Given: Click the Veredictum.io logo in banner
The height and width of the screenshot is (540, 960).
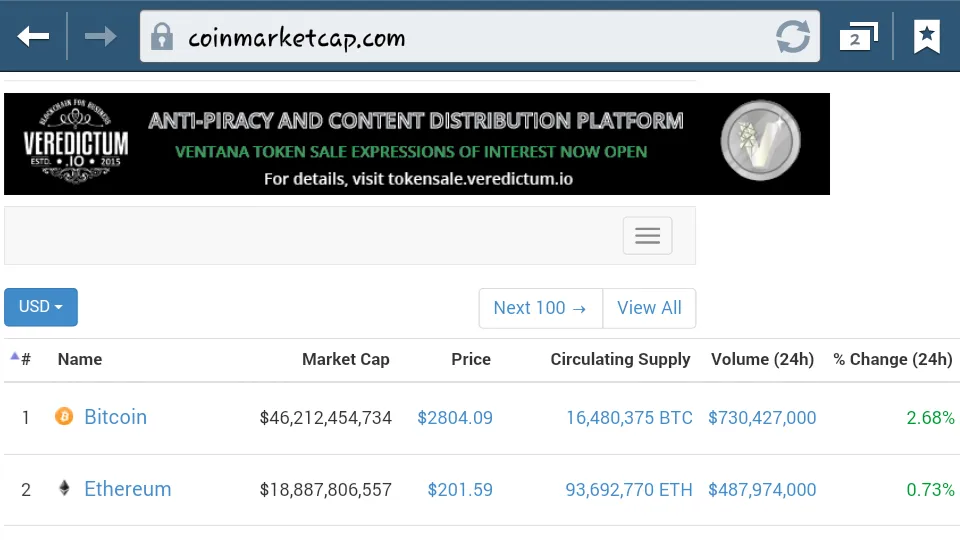Looking at the screenshot, I should 76,142.
